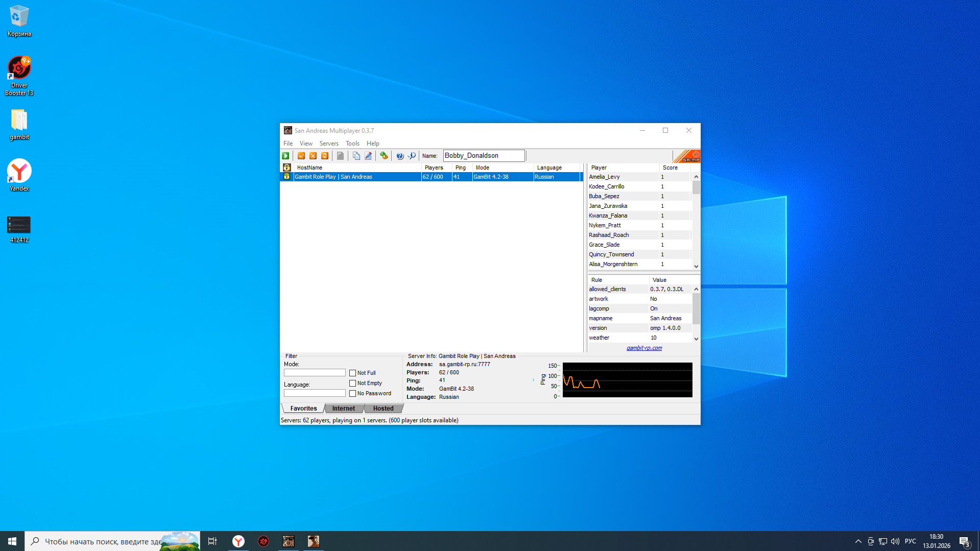Image resolution: width=980 pixels, height=551 pixels.
Task: Open the Servers menu
Action: pos(329,143)
